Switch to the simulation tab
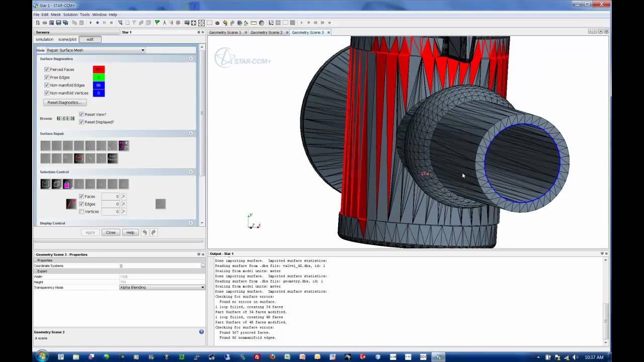The width and height of the screenshot is (644, 362). [44, 39]
